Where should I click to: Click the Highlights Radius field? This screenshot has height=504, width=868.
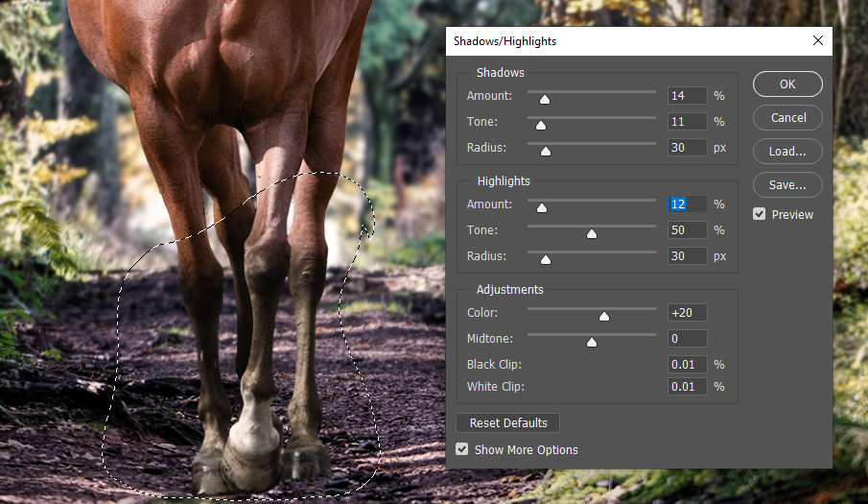tap(687, 256)
